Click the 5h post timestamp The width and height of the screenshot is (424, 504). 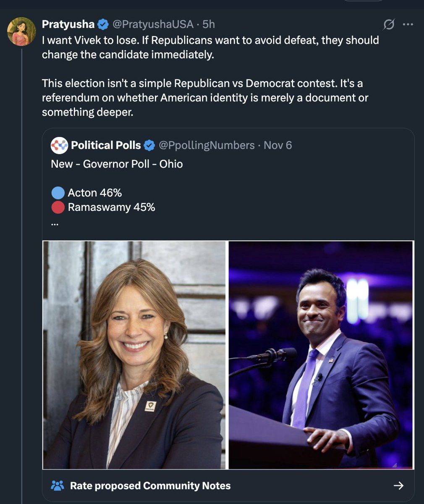(x=209, y=25)
